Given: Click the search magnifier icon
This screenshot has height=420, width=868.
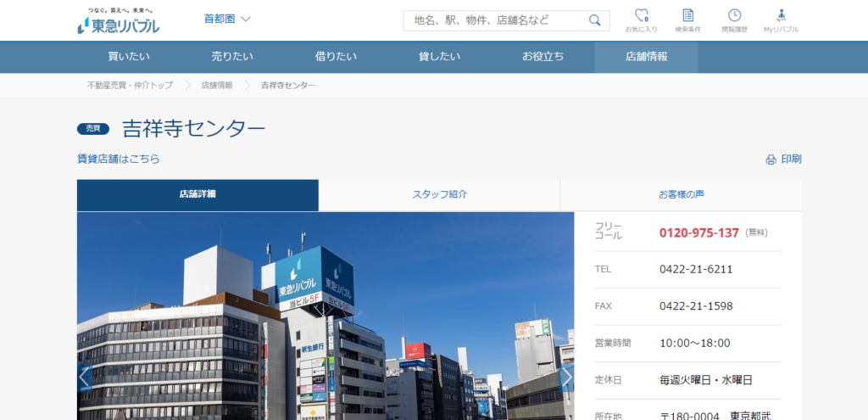Looking at the screenshot, I should pos(595,20).
